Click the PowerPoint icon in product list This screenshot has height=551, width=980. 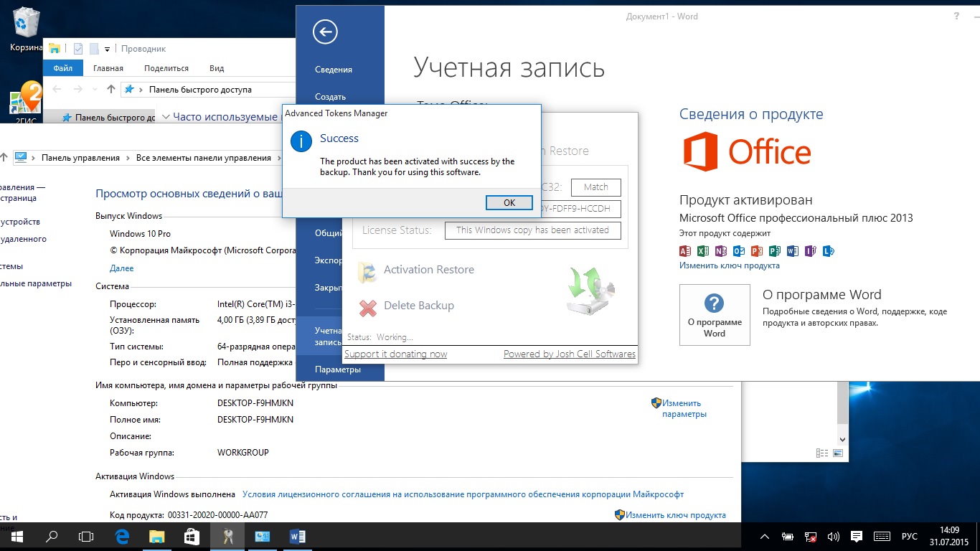pos(757,251)
